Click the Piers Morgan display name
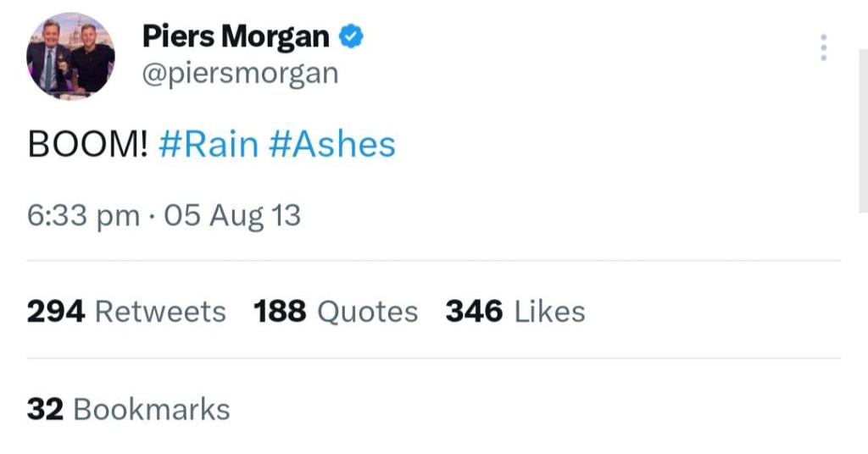 tap(236, 36)
